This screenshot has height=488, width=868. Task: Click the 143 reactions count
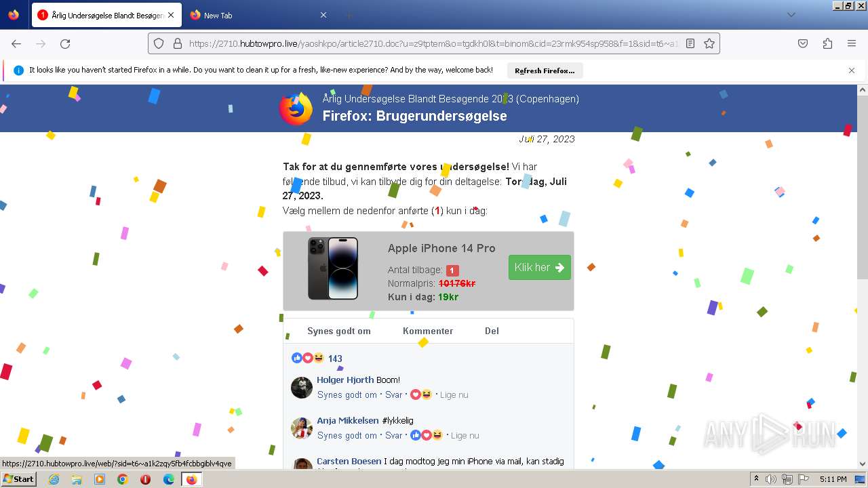point(335,359)
